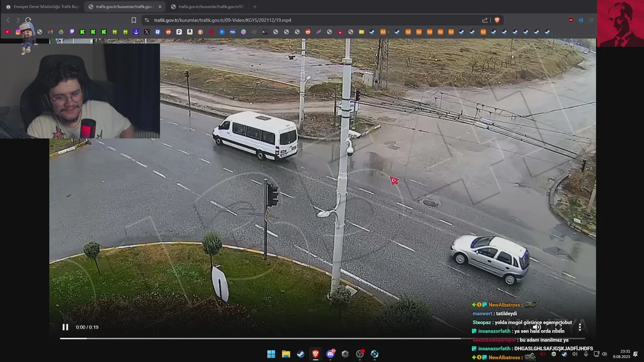Open the Instagram bookmark
The height and width of the screenshot is (362, 644).
coord(18,32)
